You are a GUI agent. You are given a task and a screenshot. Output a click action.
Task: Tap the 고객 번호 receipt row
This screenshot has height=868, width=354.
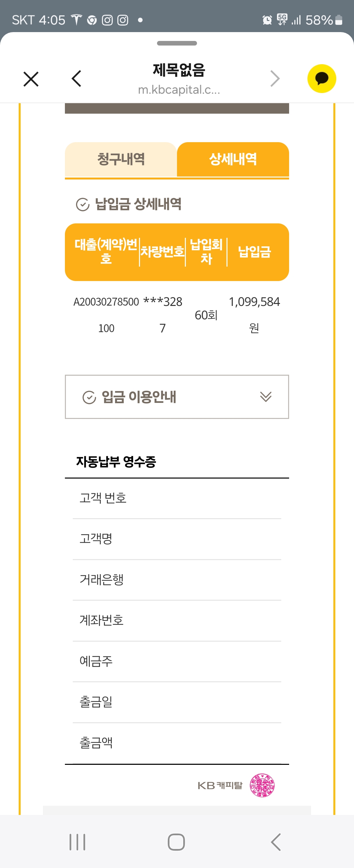click(x=177, y=498)
